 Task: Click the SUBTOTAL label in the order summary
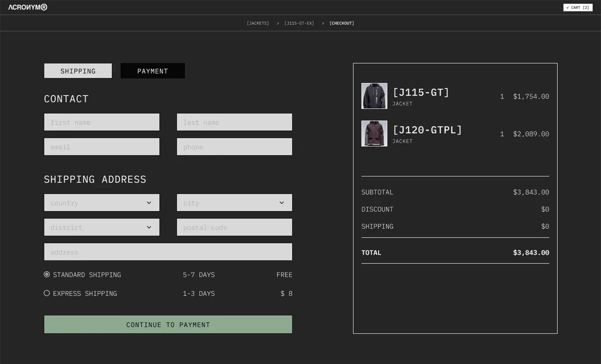click(377, 192)
